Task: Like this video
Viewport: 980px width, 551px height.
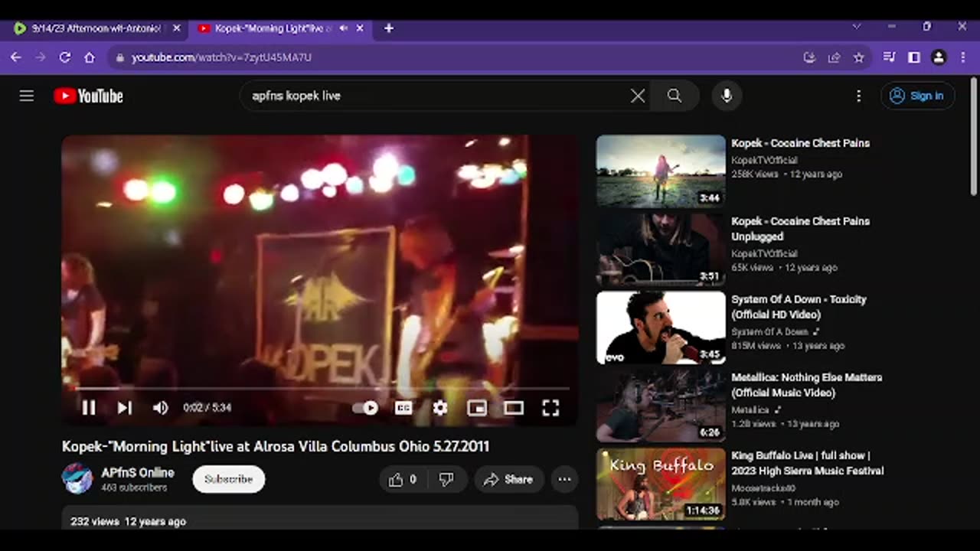Action: (x=403, y=480)
